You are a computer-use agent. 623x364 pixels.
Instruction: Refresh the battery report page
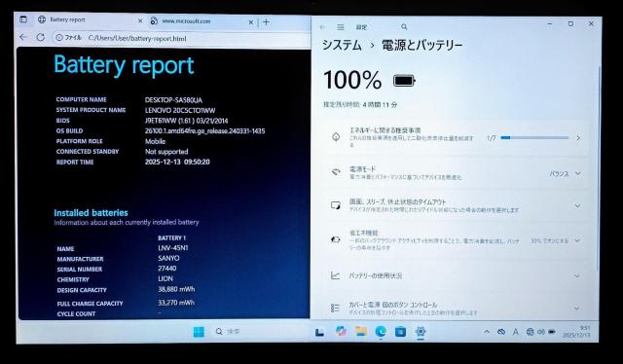41,37
